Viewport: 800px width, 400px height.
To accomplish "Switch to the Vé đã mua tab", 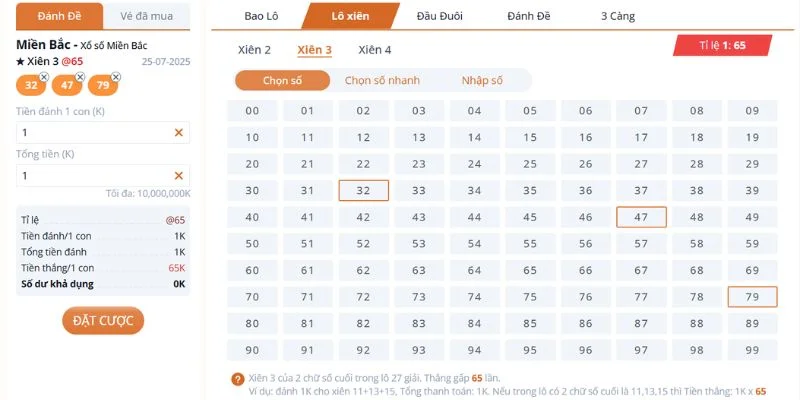I will (147, 16).
